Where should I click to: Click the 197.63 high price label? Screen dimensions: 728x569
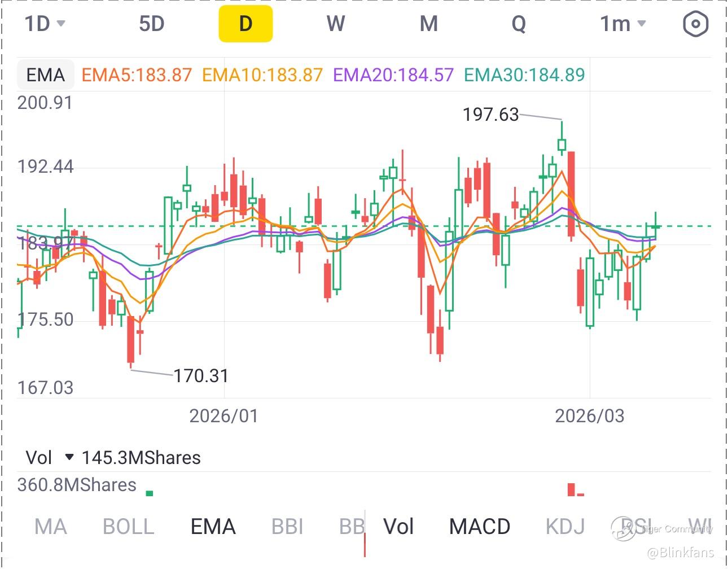(490, 115)
